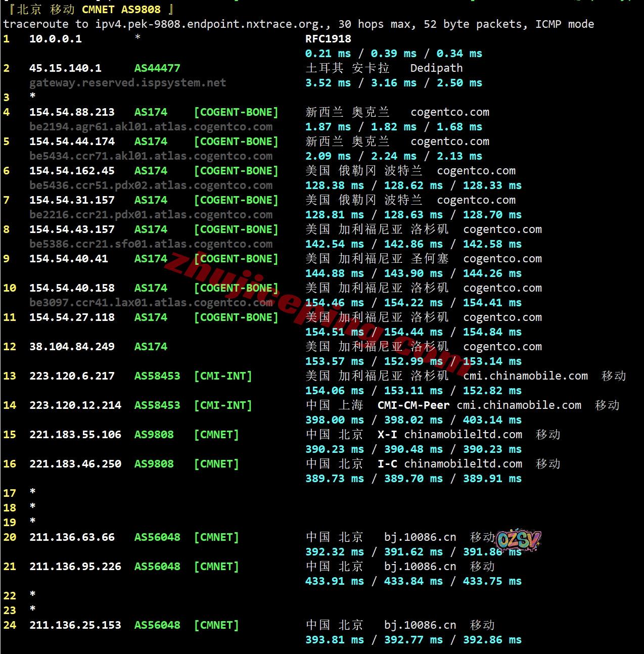Select IP address 211.136.25.153

click(x=75, y=625)
